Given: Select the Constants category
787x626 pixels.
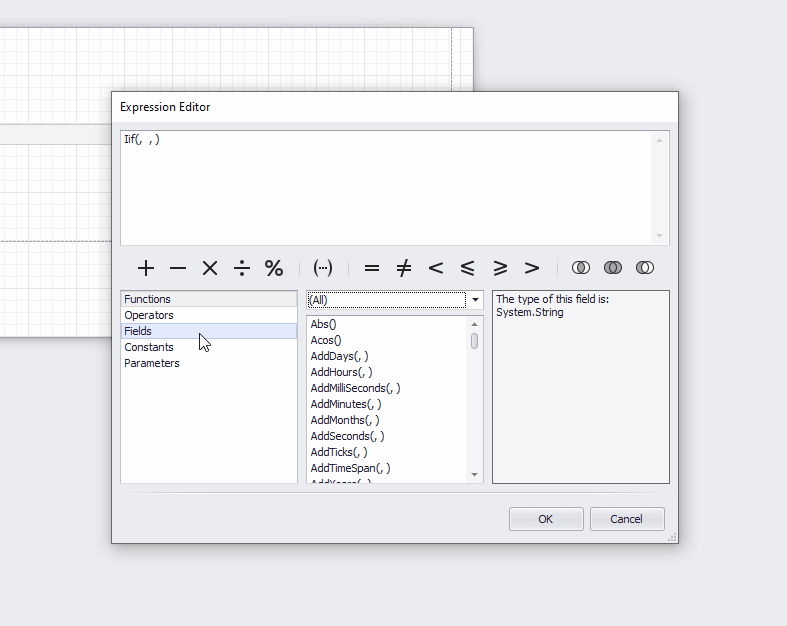Looking at the screenshot, I should coord(209,347).
